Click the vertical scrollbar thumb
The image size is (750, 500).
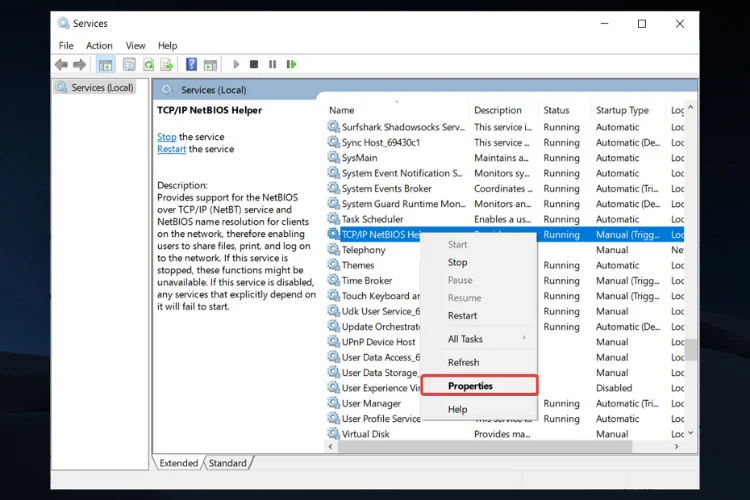pyautogui.click(x=690, y=349)
